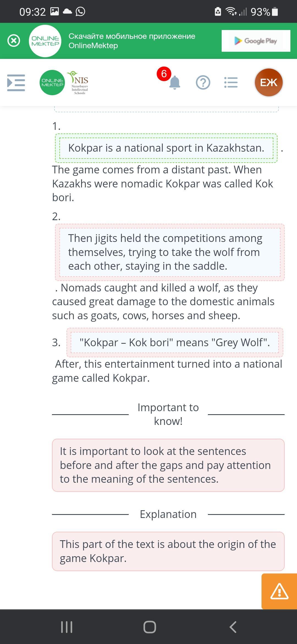The height and width of the screenshot is (644, 297).
Task: Select the 'Then jigits held the competitions' answer
Action: [170, 252]
